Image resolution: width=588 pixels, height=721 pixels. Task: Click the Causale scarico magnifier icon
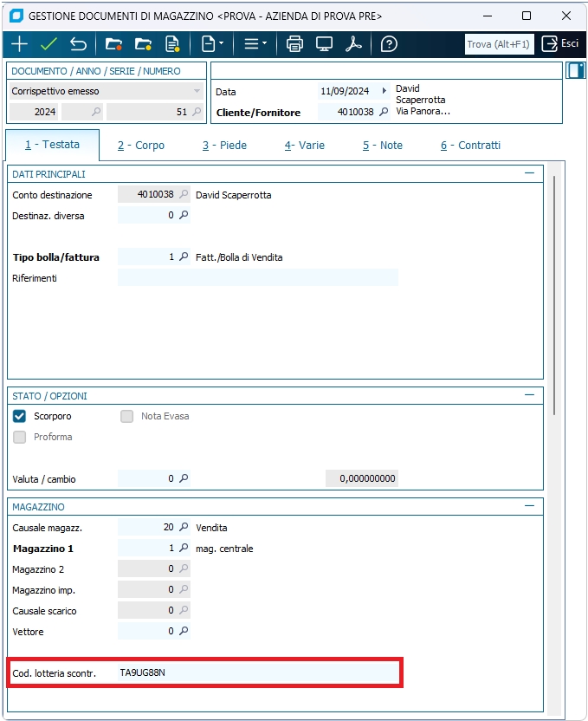coord(184,610)
